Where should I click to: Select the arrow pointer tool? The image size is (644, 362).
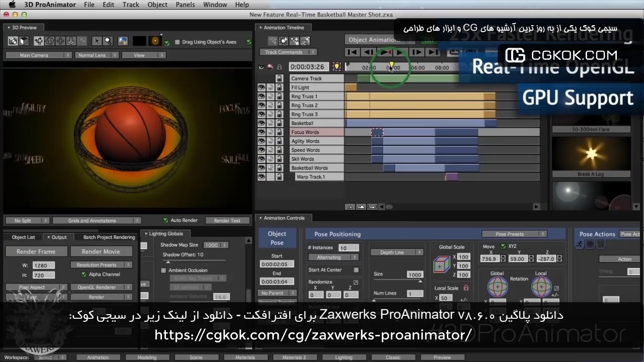click(97, 41)
